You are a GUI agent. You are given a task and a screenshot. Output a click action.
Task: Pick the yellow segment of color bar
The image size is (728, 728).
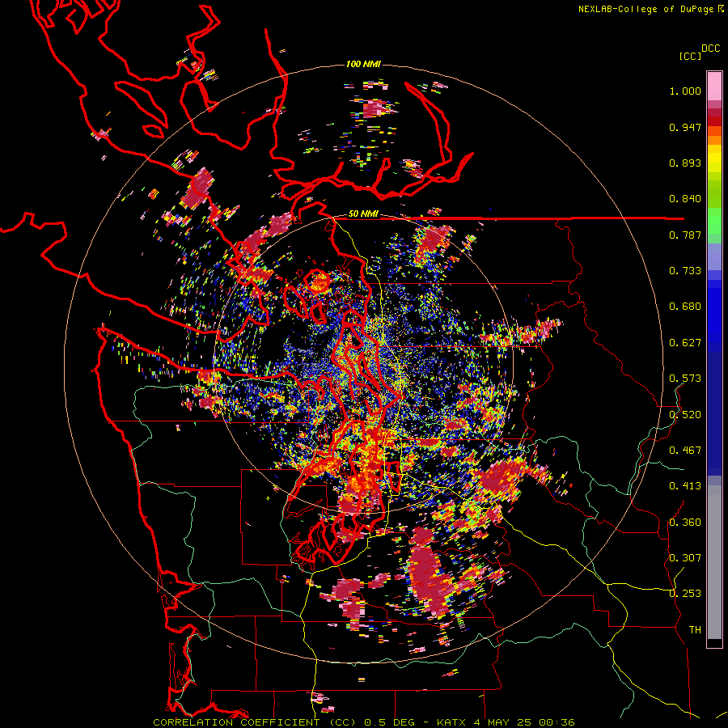coord(714,158)
